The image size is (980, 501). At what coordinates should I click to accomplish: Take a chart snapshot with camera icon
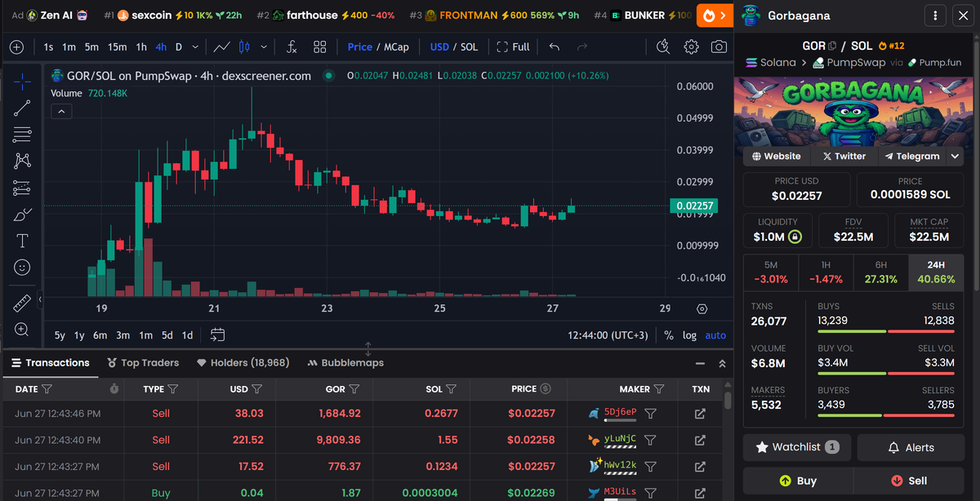point(719,47)
